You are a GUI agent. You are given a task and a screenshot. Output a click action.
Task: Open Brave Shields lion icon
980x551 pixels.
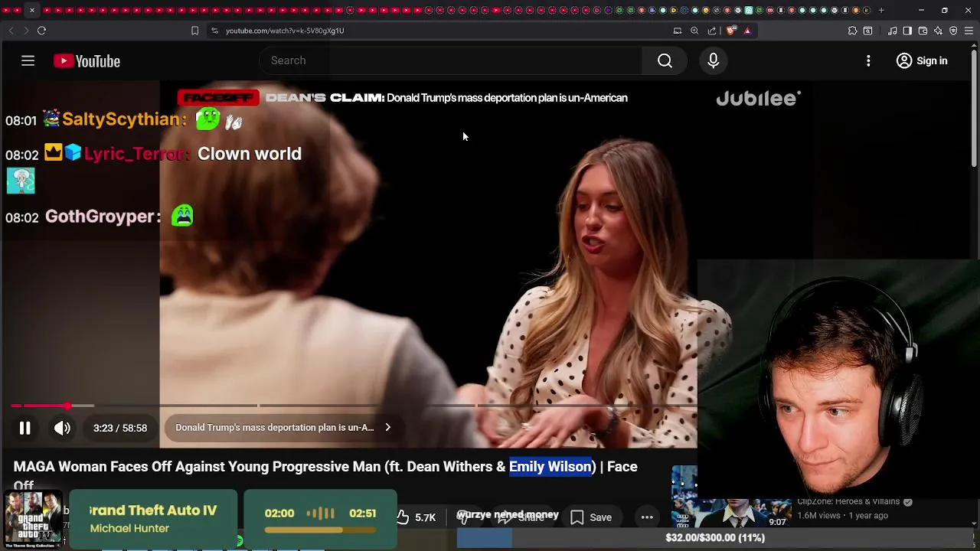(x=731, y=31)
